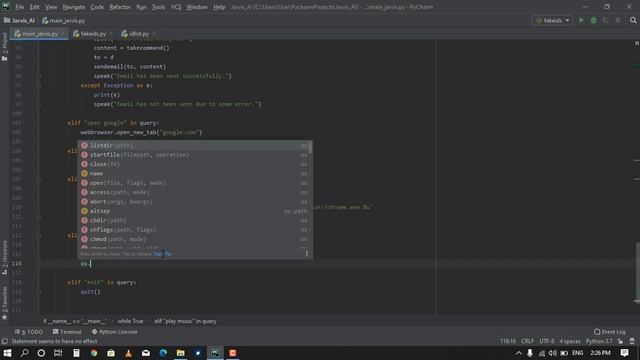Image resolution: width=640 pixels, height=360 pixels.
Task: Open the File menu
Action: pyautogui.click(x=19, y=7)
